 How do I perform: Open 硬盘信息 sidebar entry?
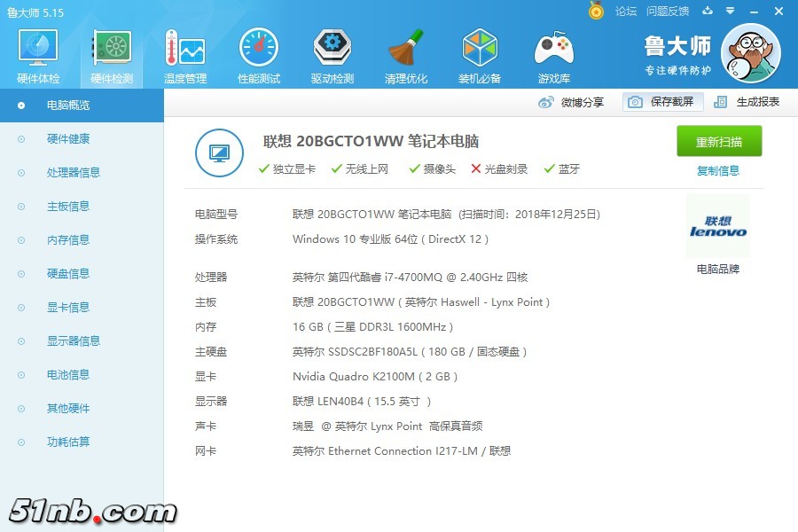[68, 274]
